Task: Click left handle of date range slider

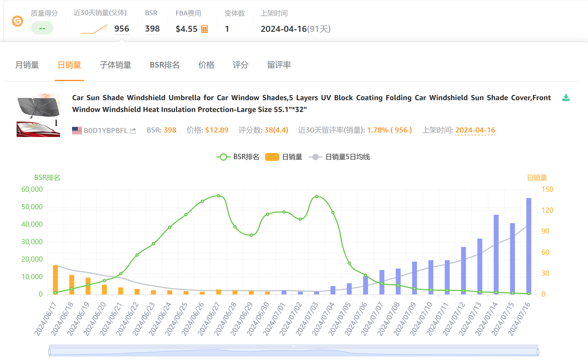Action: [50, 352]
